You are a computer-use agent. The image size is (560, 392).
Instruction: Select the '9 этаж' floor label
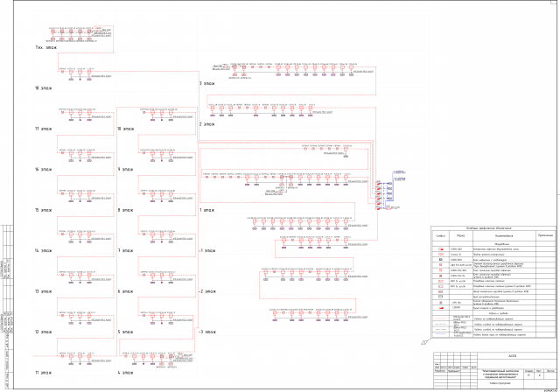tap(126, 170)
